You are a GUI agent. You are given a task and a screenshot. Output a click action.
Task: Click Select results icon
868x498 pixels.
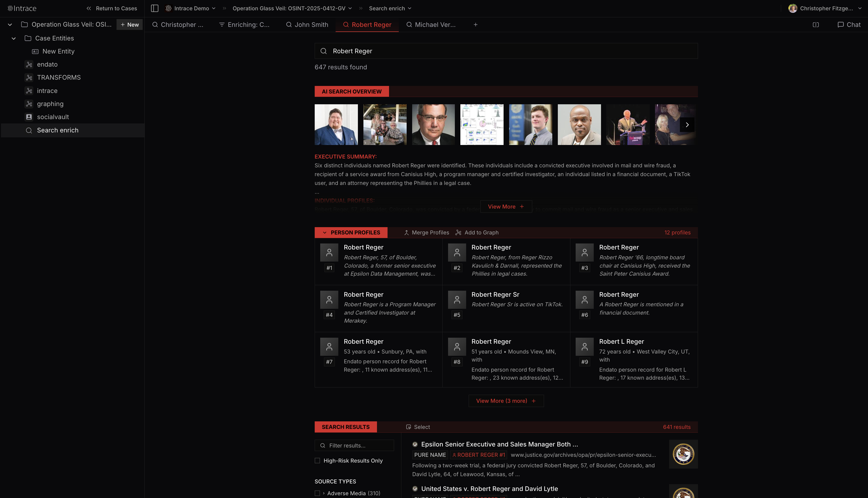point(409,427)
